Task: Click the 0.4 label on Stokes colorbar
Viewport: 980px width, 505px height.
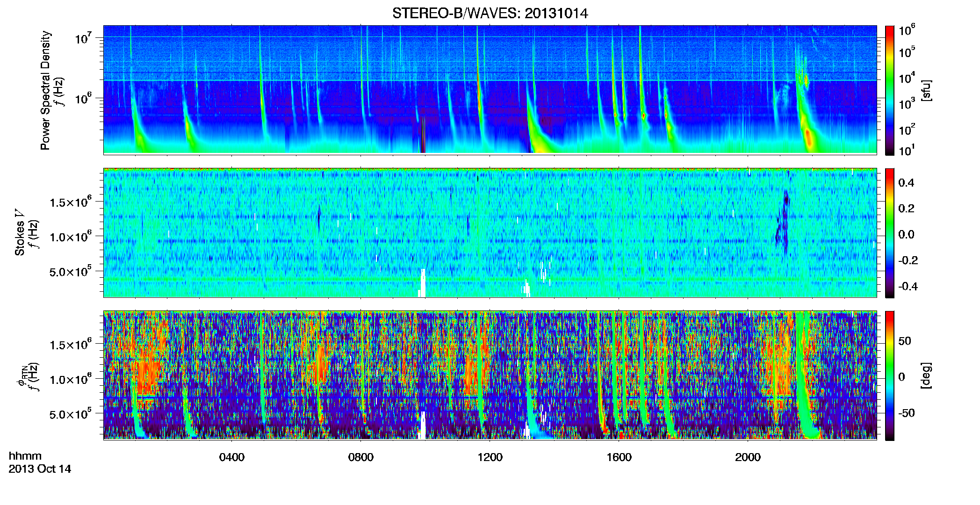Action: click(906, 183)
